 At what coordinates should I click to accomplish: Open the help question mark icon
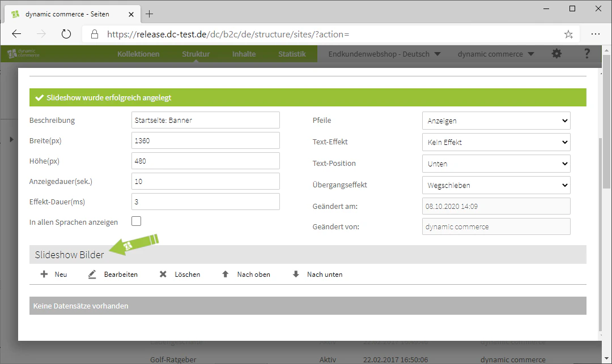586,54
